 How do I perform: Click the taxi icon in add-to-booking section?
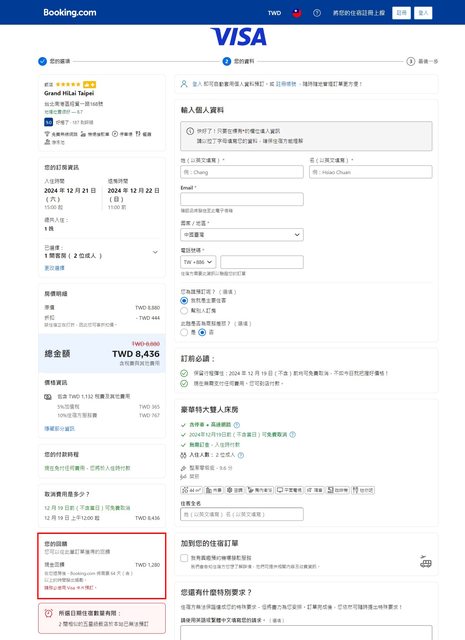(425, 562)
